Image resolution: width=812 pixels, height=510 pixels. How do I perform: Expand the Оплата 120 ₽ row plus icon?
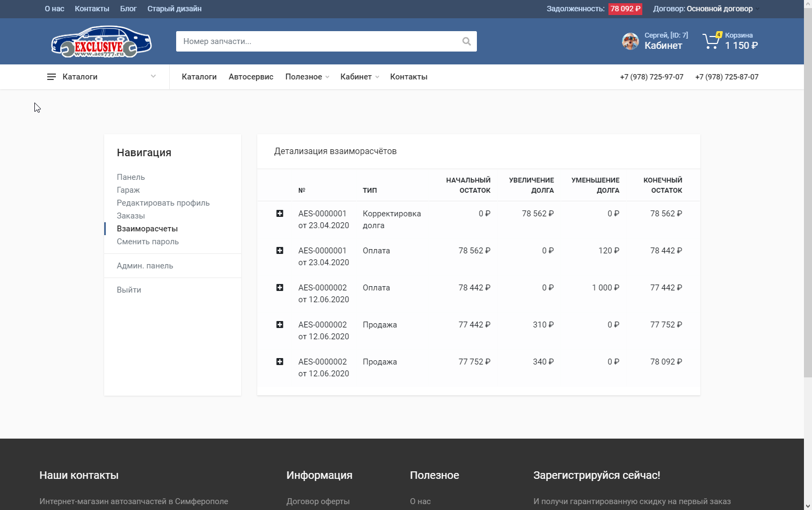[x=280, y=251]
